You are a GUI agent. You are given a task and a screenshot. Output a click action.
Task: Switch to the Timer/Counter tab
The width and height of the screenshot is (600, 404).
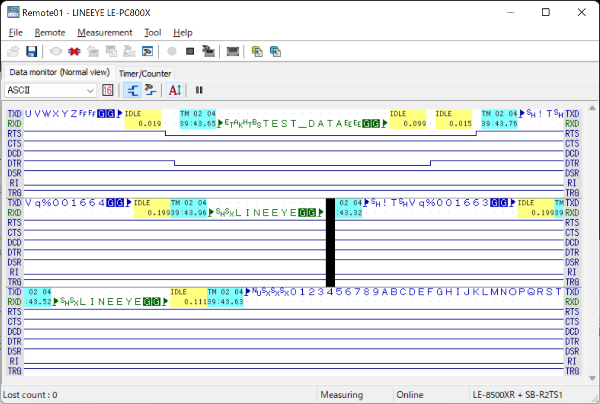(145, 73)
